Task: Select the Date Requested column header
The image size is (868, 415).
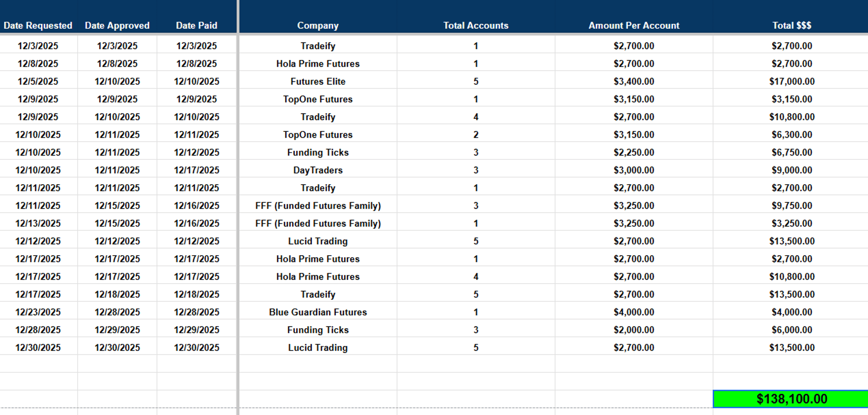Action: point(38,25)
